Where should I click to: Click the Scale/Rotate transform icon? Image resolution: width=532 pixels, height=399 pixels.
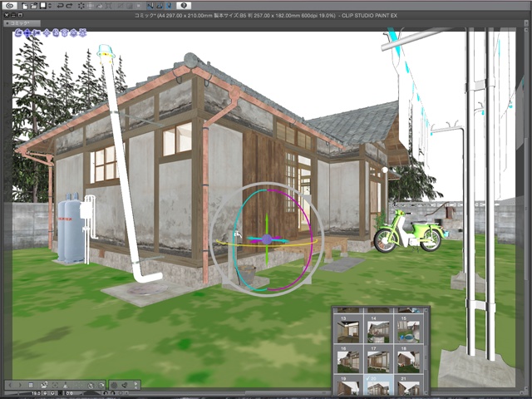click(x=109, y=6)
